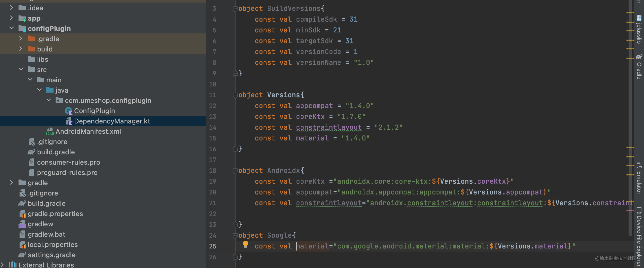Fold the BuildVersions object code block
644x268 pixels.
[235, 9]
